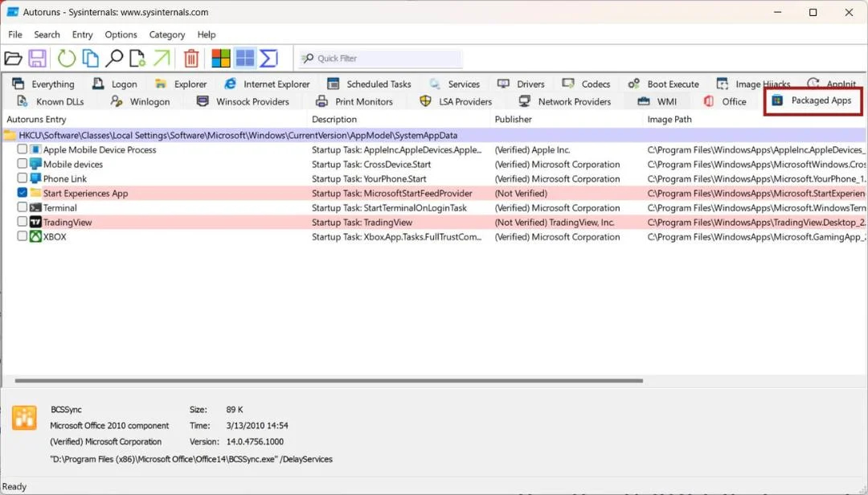Switch to the Network Providers tab

[565, 101]
